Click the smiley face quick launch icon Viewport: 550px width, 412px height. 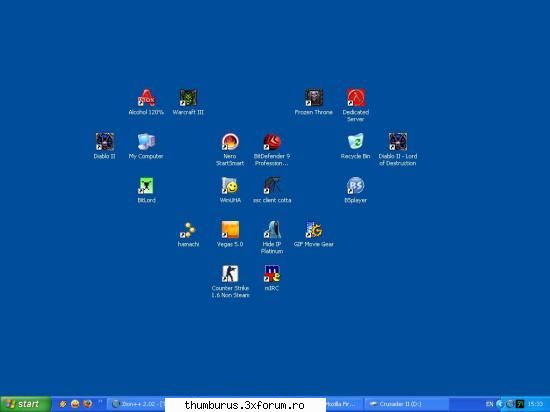[75, 404]
